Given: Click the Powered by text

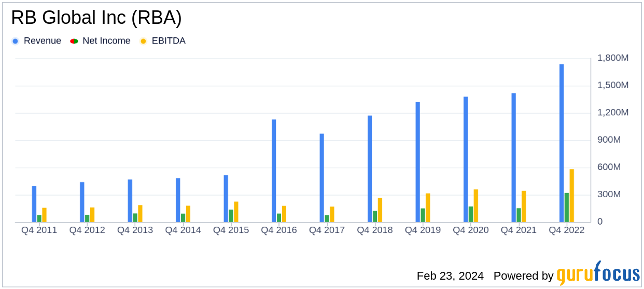Looking at the screenshot, I should tap(524, 276).
